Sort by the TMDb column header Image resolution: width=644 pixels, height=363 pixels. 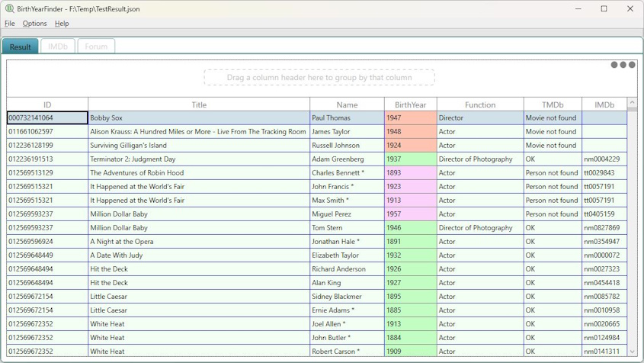553,104
